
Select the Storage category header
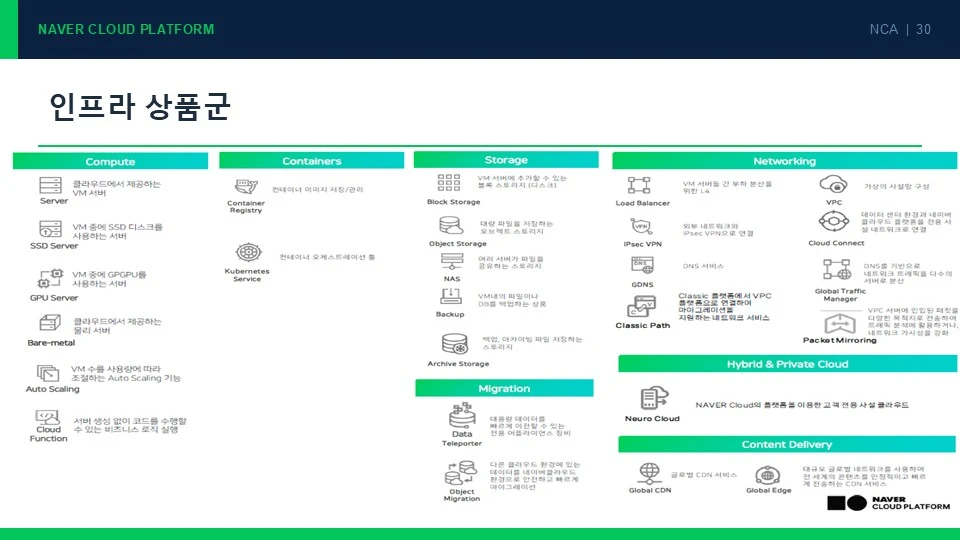(506, 159)
